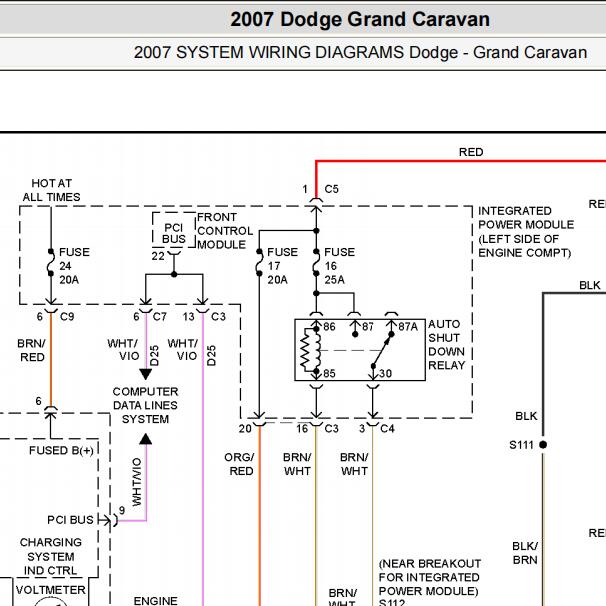The height and width of the screenshot is (606, 606).
Task: Click the 'FUSE 24 20A' label
Action: (74, 266)
